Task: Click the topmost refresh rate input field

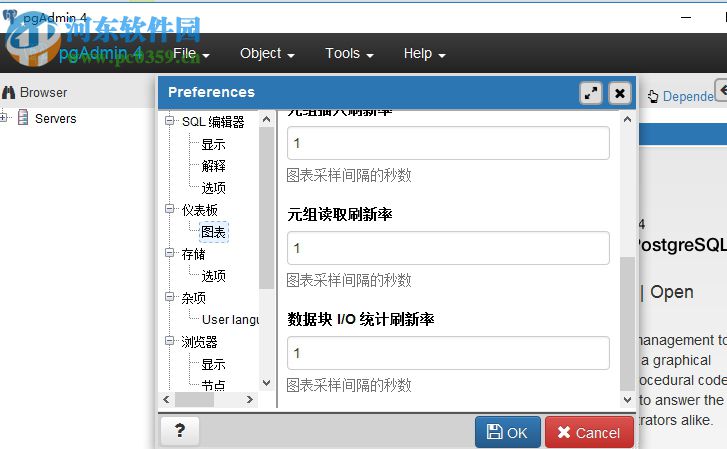Action: click(448, 143)
